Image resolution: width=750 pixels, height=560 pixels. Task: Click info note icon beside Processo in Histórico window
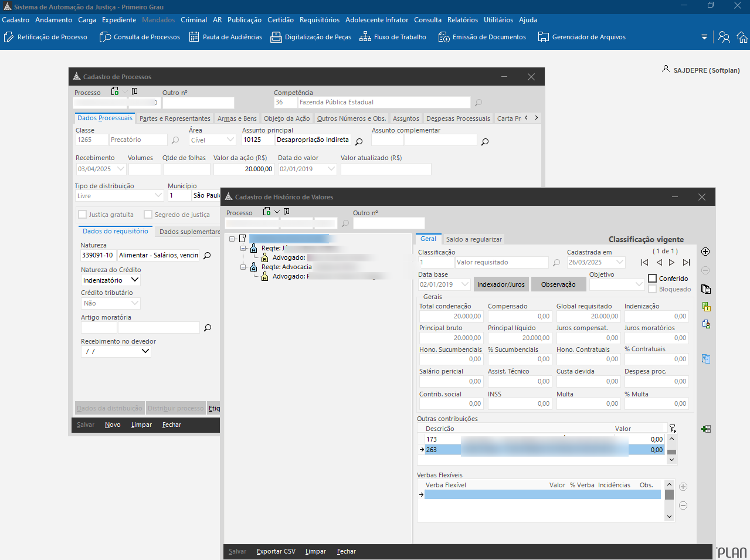click(286, 211)
